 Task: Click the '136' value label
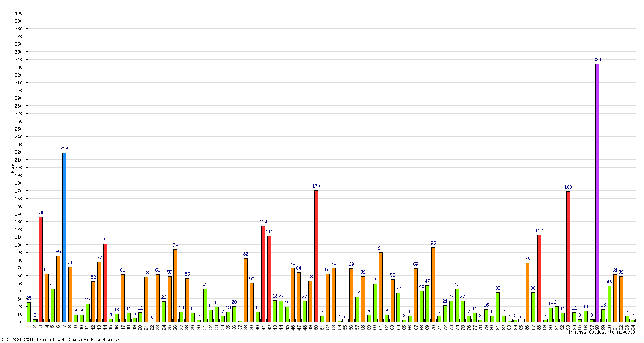pyautogui.click(x=40, y=212)
